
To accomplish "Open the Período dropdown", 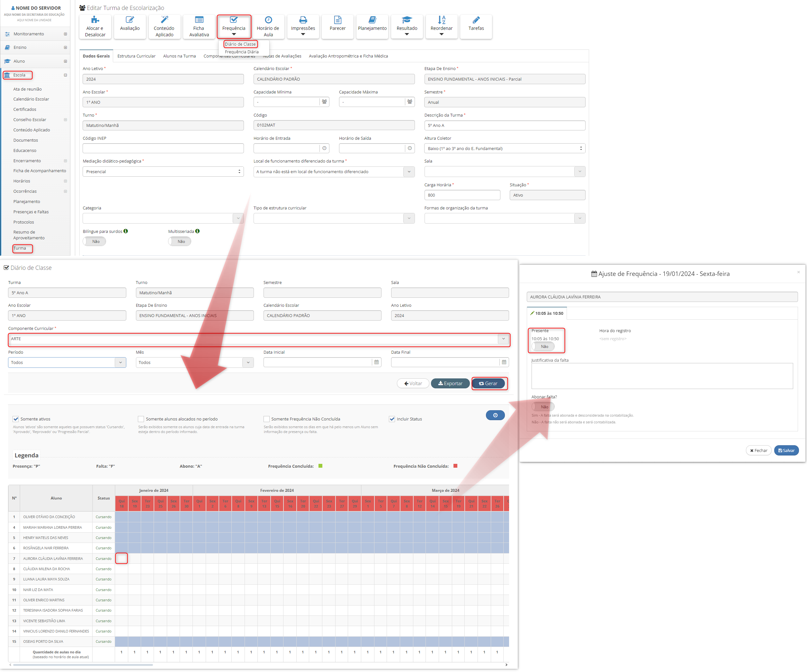I will pos(67,362).
